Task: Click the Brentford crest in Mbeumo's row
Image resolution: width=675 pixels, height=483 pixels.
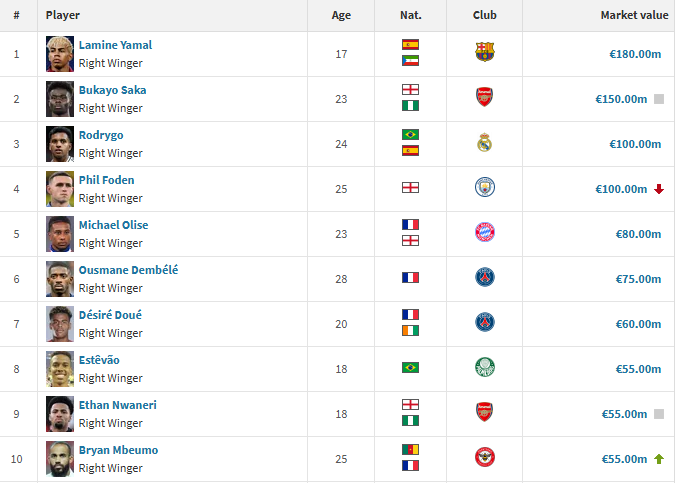Action: tap(485, 457)
